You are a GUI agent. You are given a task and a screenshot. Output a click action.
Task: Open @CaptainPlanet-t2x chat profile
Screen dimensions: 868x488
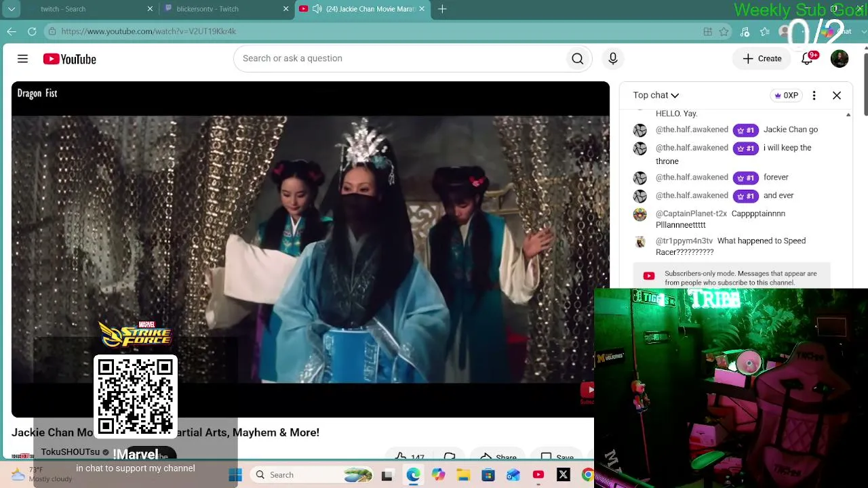tap(691, 213)
